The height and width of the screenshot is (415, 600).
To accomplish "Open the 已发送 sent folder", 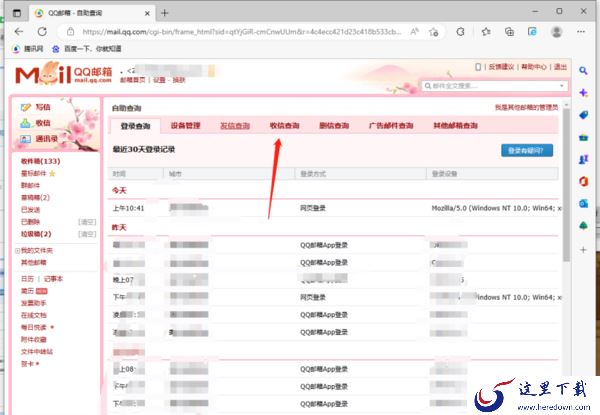I will (30, 210).
